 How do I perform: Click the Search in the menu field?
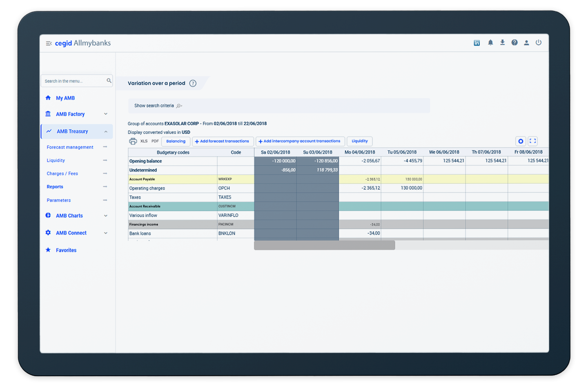tap(73, 81)
